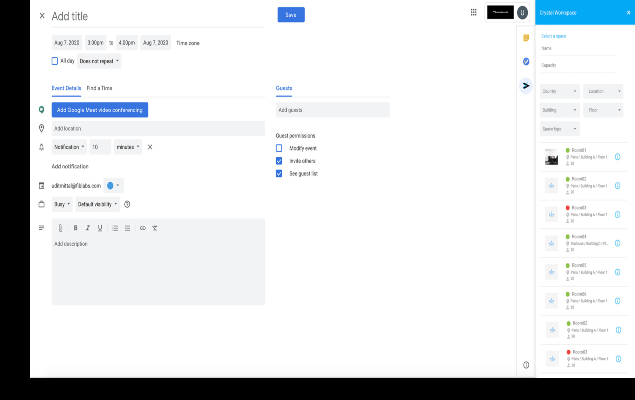The image size is (635, 400).
Task: Insert a link in description
Action: [x=143, y=228]
